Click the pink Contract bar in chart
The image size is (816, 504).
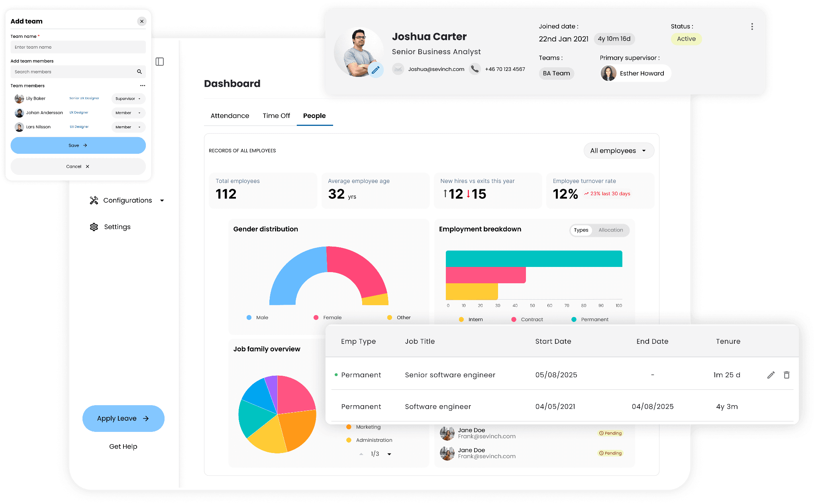486,275
